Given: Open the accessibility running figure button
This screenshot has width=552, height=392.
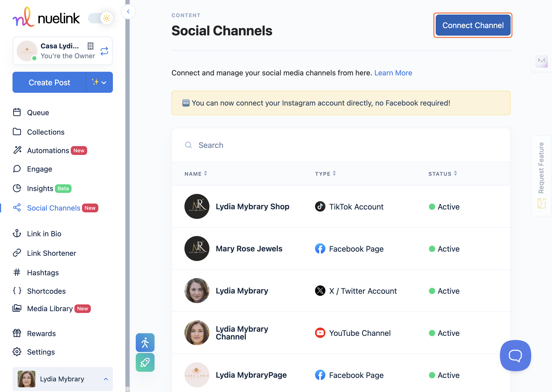Looking at the screenshot, I should tap(145, 343).
